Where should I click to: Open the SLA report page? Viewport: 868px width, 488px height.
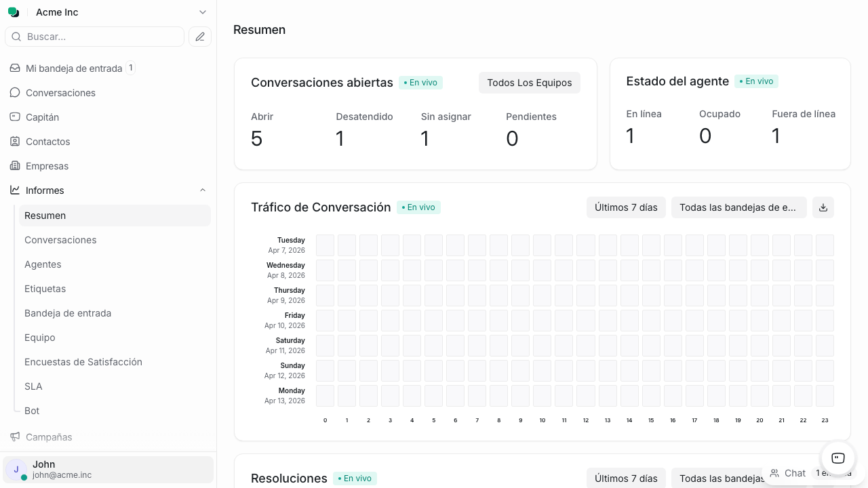pyautogui.click(x=33, y=386)
